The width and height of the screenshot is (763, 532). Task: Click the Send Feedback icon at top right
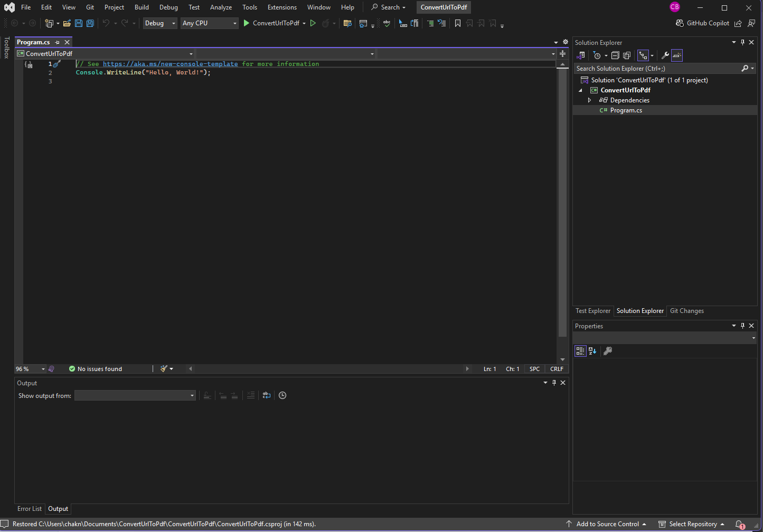pyautogui.click(x=751, y=23)
